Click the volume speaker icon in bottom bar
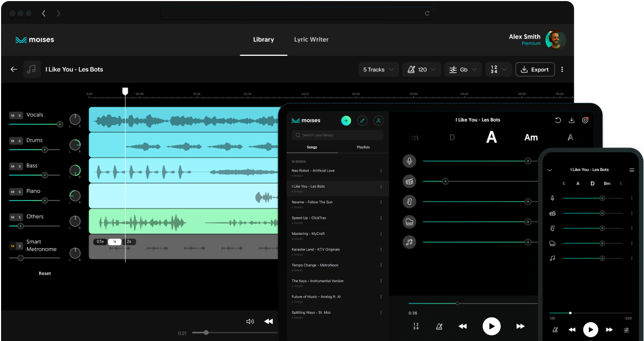This screenshot has width=644, height=341. click(250, 321)
